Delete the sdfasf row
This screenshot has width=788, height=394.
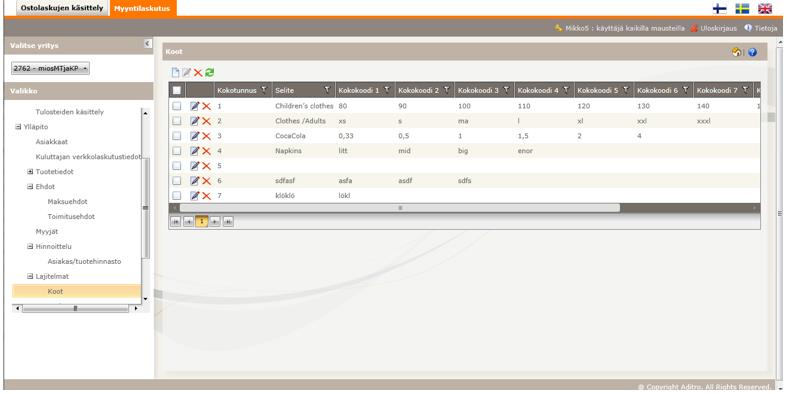tap(206, 180)
